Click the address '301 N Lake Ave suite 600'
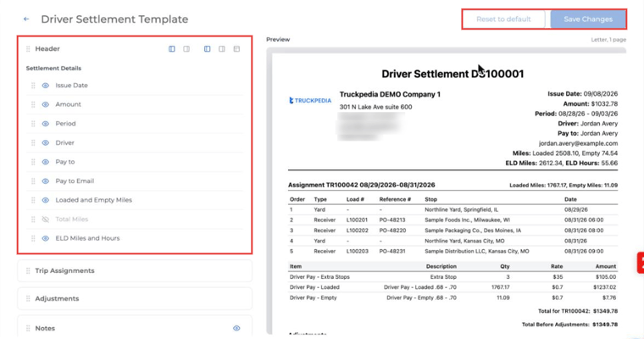 click(x=375, y=107)
